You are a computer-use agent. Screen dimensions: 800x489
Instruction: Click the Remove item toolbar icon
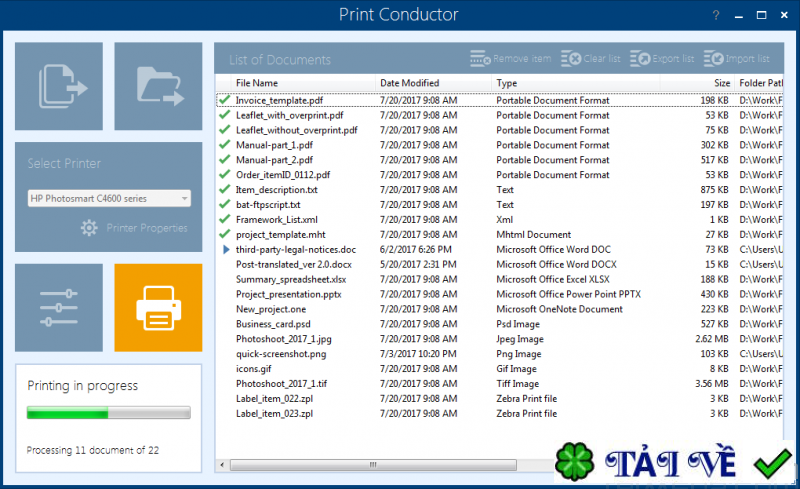point(480,59)
